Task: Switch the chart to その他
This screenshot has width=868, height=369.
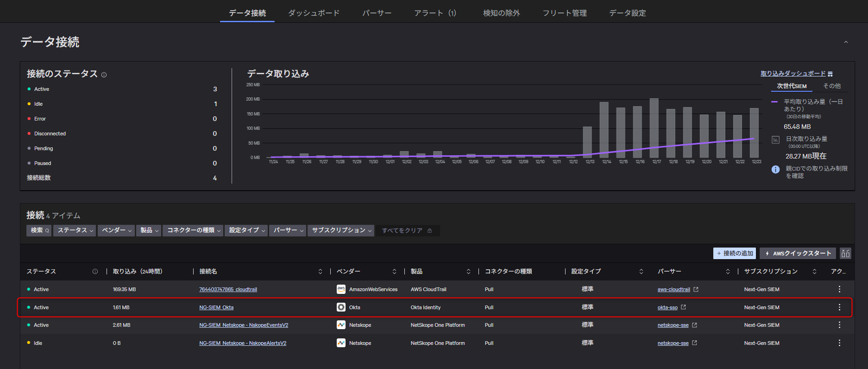Action: click(831, 86)
